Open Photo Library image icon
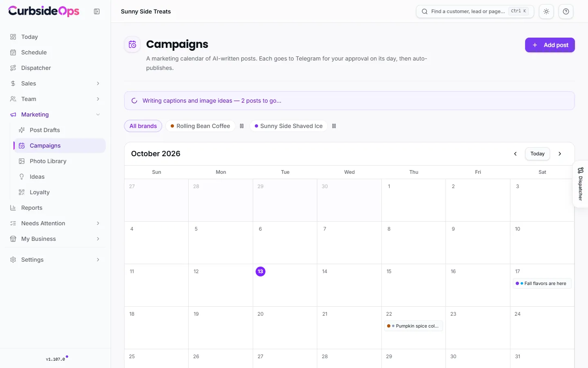588x368 pixels. [22, 161]
